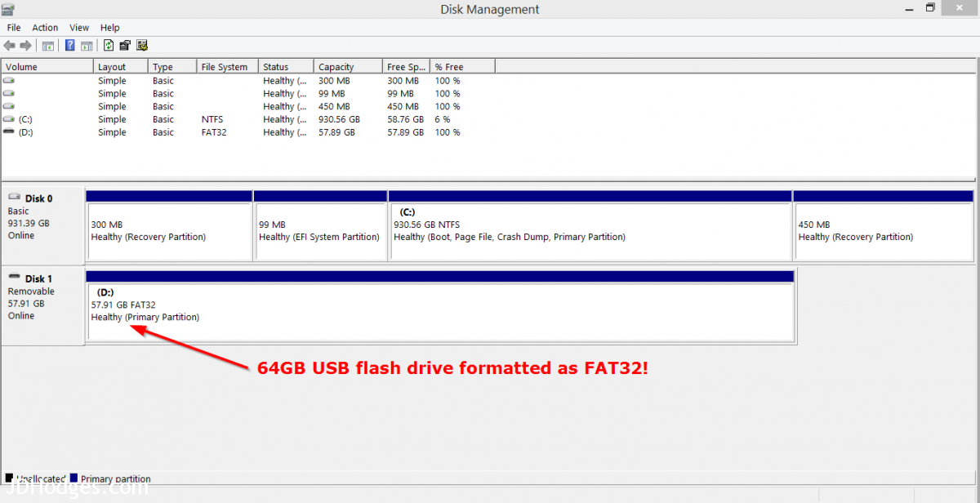Open Help using the blue question mark icon
The height and width of the screenshot is (503, 980).
pyautogui.click(x=71, y=45)
